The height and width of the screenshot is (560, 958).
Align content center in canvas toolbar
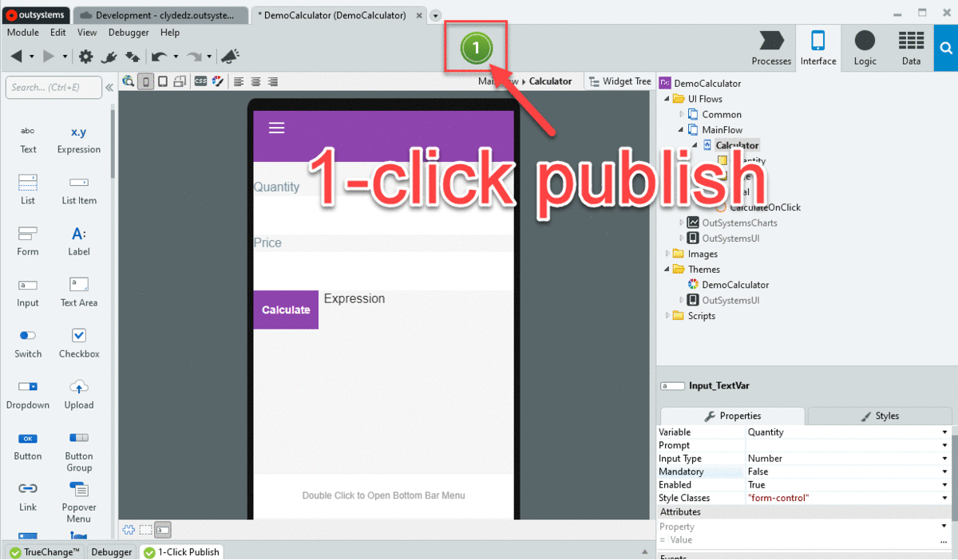point(255,81)
